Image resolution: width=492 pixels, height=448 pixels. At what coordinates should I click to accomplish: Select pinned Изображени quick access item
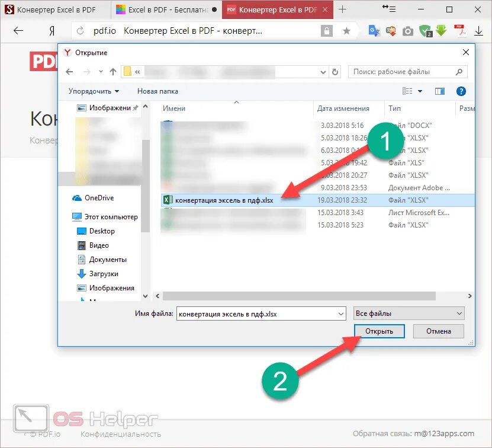[x=108, y=108]
